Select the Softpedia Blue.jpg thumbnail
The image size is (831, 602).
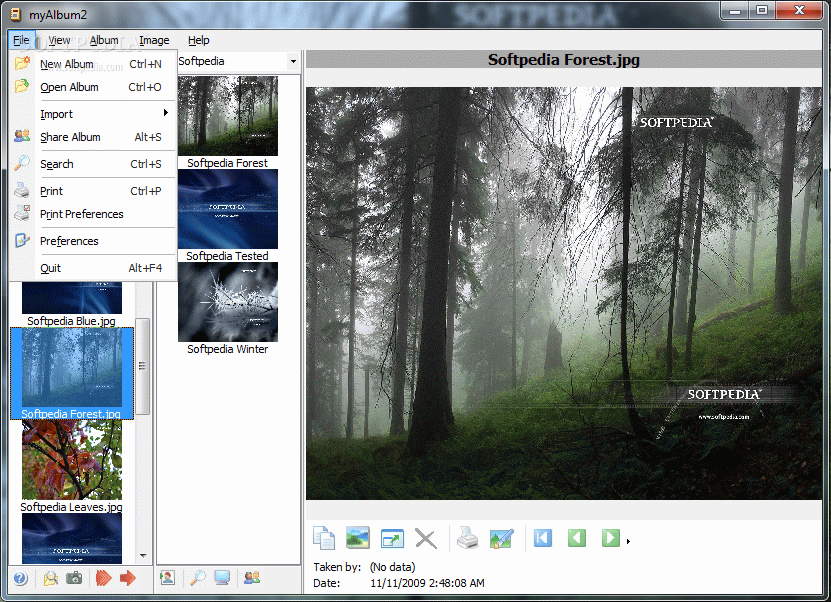point(72,298)
